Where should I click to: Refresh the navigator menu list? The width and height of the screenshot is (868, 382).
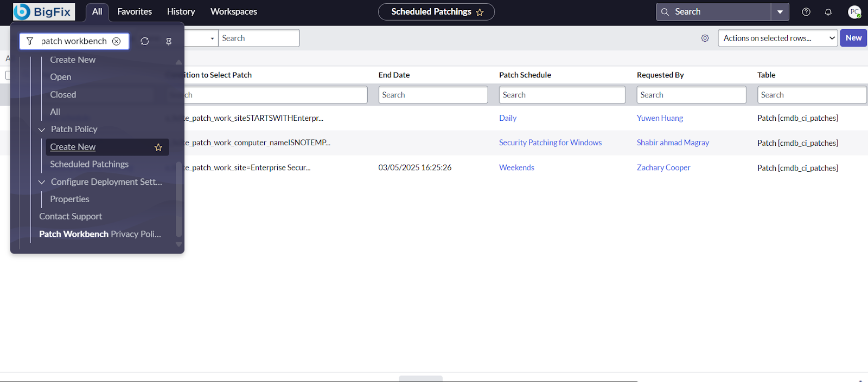(145, 41)
